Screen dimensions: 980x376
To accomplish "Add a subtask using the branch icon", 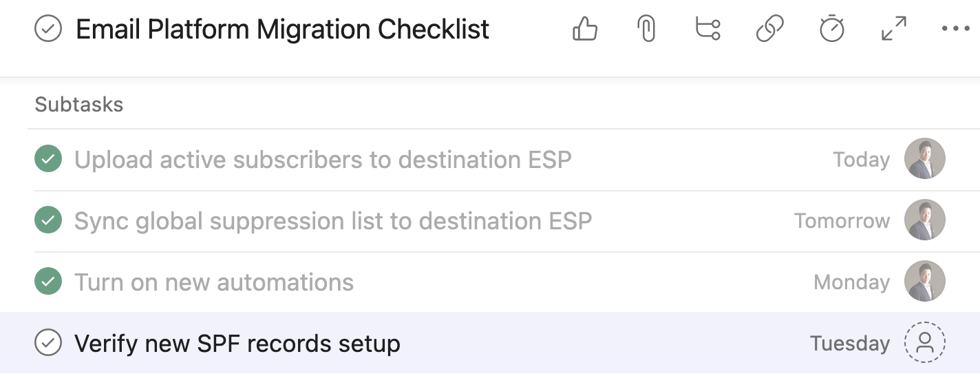I will [x=707, y=30].
